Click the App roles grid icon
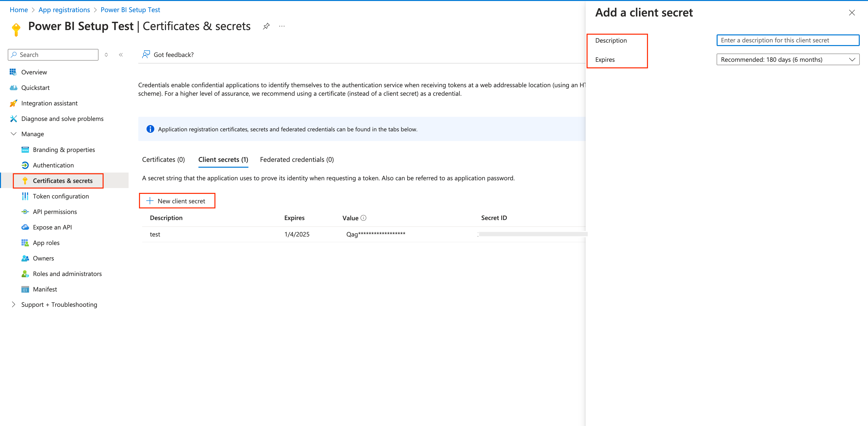This screenshot has width=868, height=426. point(25,243)
